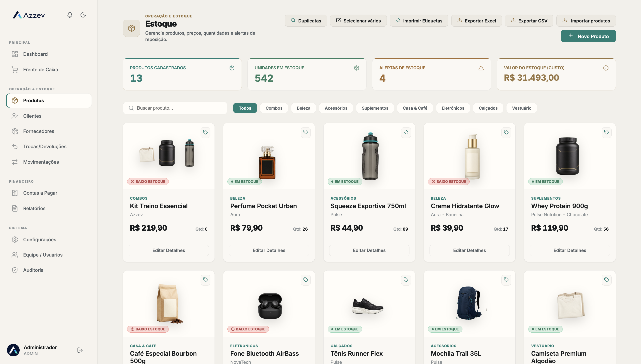Click the Duplicatas button

(306, 21)
